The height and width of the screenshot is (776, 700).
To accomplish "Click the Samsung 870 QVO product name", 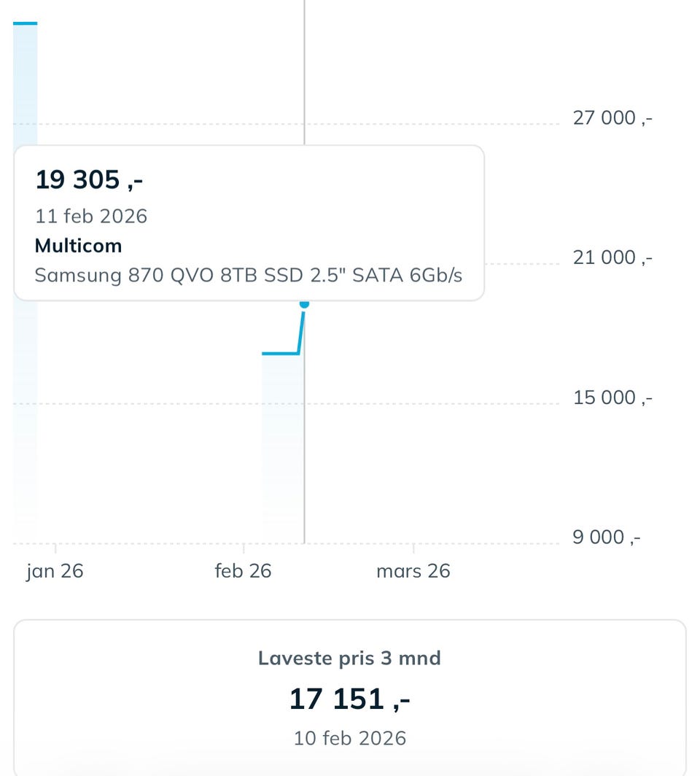I will 248,275.
